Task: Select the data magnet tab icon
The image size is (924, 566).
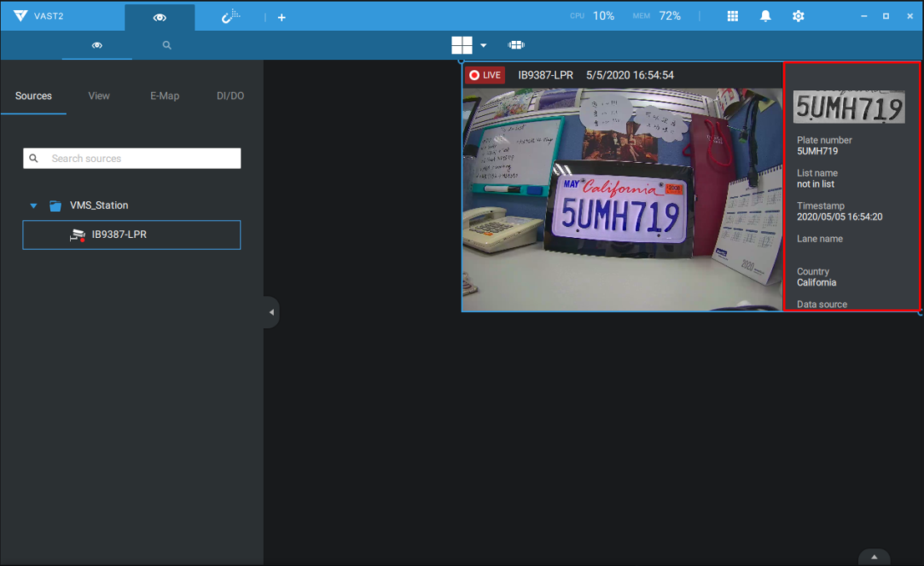Action: point(232,16)
